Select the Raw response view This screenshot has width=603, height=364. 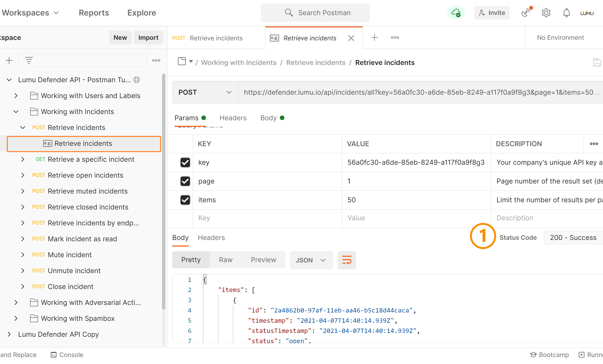(x=225, y=260)
